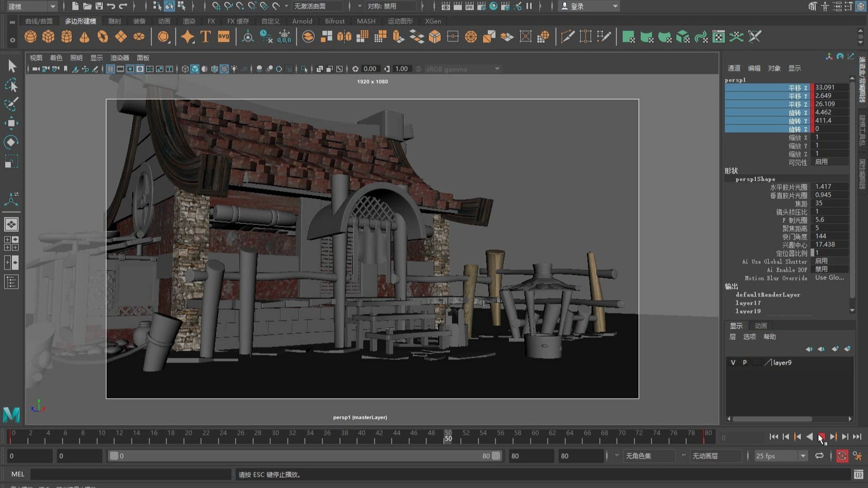Viewport: 868px width, 488px height.
Task: Stop playback with the red stop button
Action: pyautogui.click(x=821, y=437)
